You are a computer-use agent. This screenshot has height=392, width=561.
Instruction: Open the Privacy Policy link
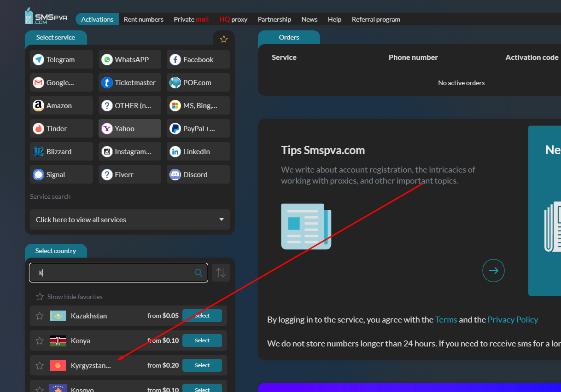tap(513, 319)
